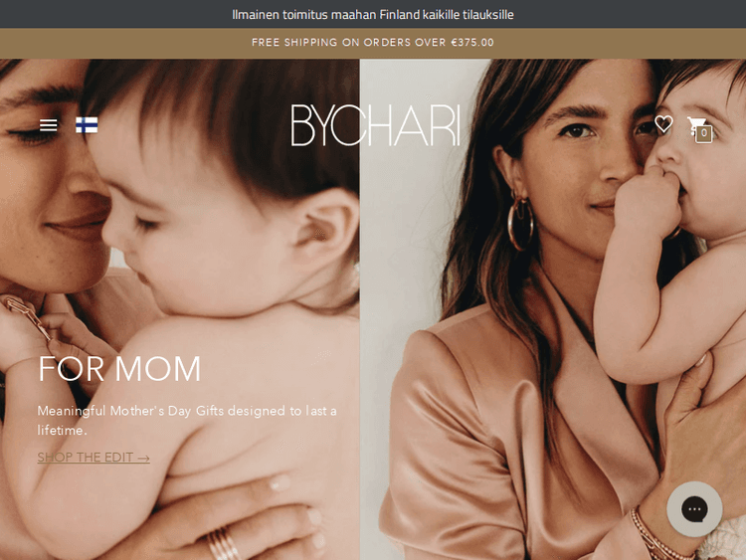Open the hamburger navigation menu
The height and width of the screenshot is (560, 746).
pos(48,125)
